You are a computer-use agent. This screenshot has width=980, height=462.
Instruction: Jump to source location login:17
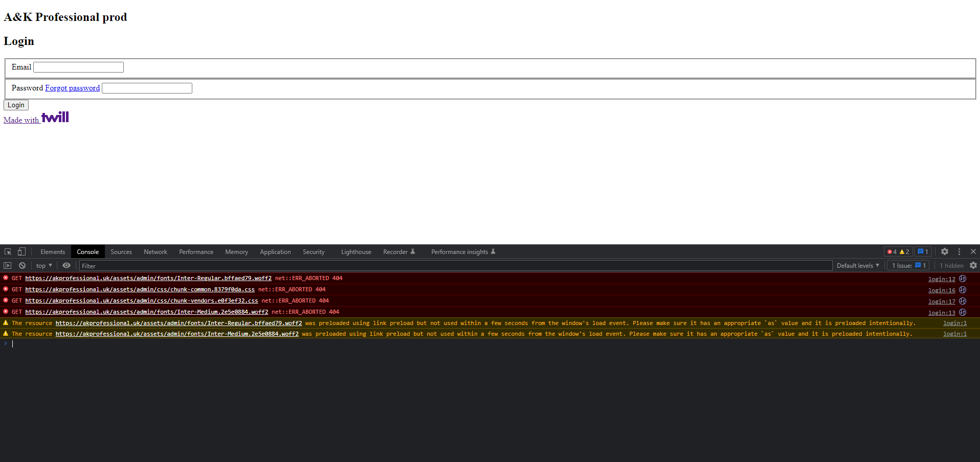942,302
